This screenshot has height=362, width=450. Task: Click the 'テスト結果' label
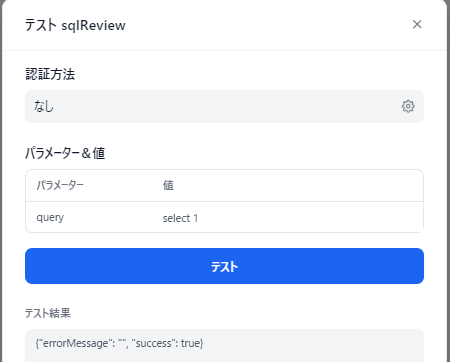click(48, 313)
